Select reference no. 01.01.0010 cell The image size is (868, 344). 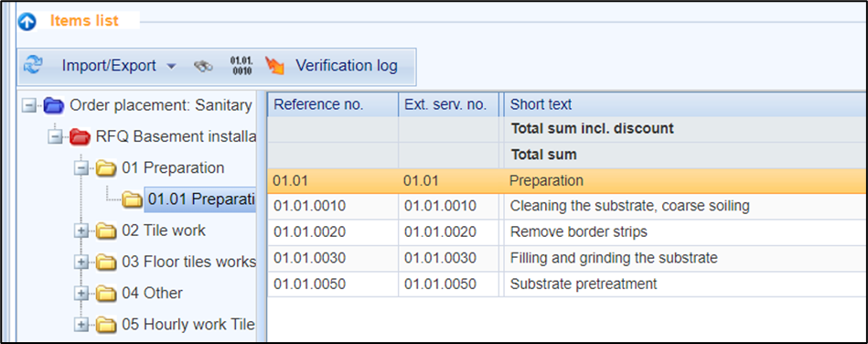point(333,207)
